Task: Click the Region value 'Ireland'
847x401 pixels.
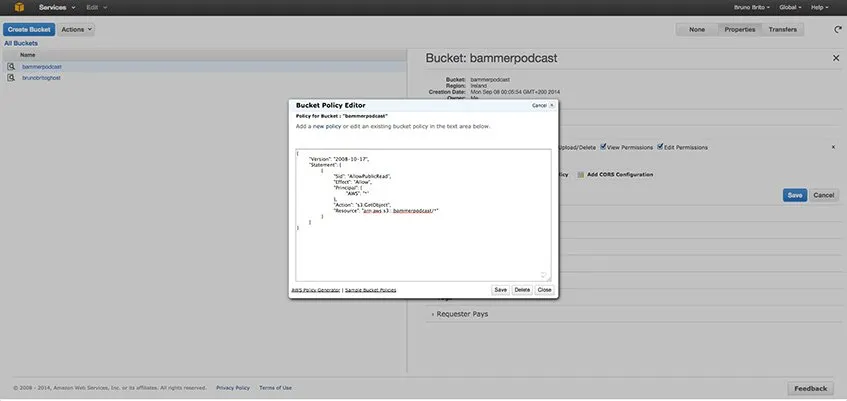Action: (479, 86)
